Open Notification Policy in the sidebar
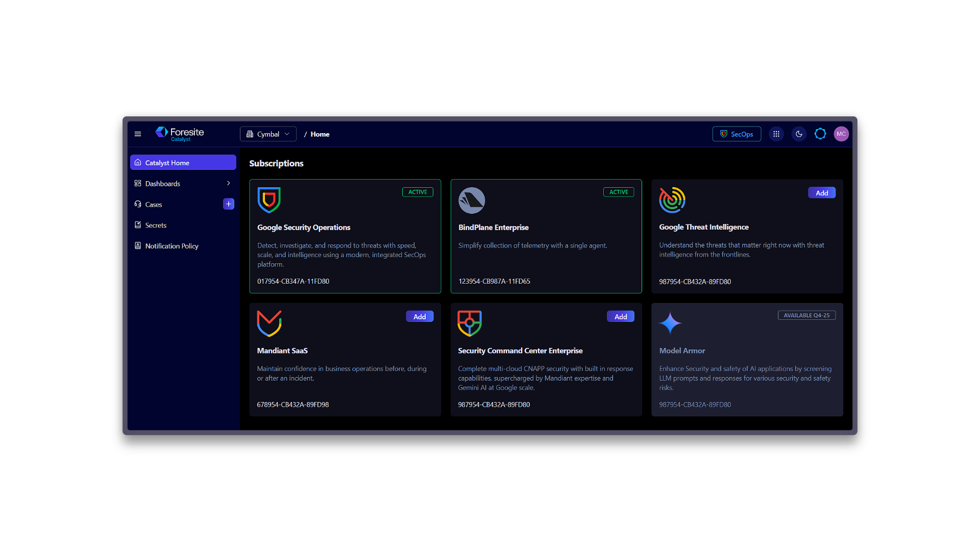Image resolution: width=980 pixels, height=551 pixels. click(x=171, y=246)
